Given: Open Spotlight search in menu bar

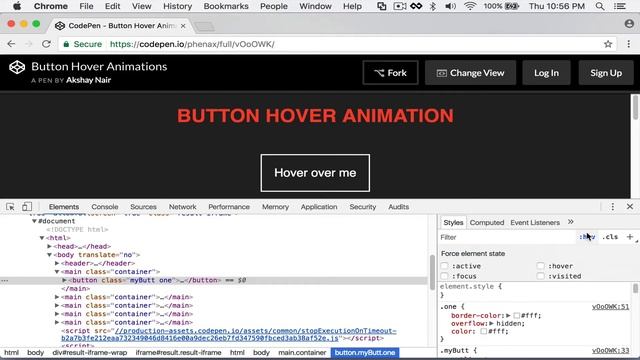Looking at the screenshot, I should 600,6.
